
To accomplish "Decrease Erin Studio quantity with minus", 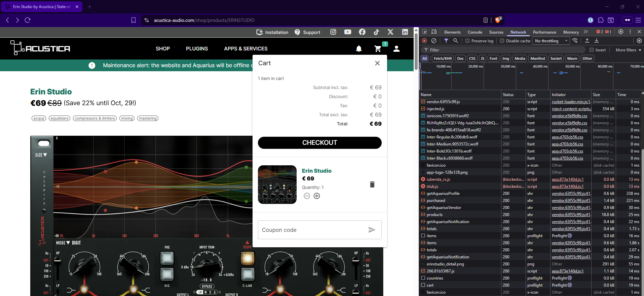I will click(x=307, y=196).
